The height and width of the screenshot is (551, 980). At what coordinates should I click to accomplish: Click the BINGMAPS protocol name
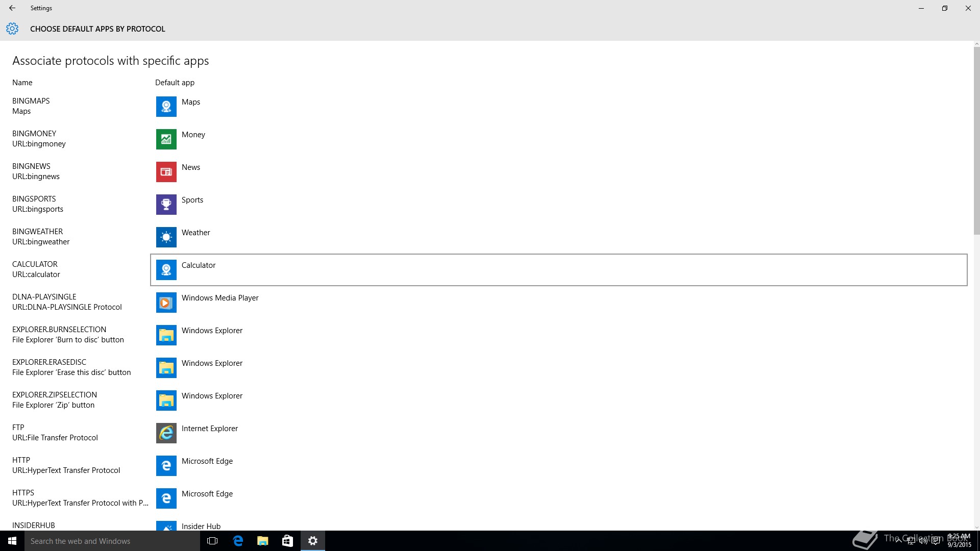click(x=31, y=101)
